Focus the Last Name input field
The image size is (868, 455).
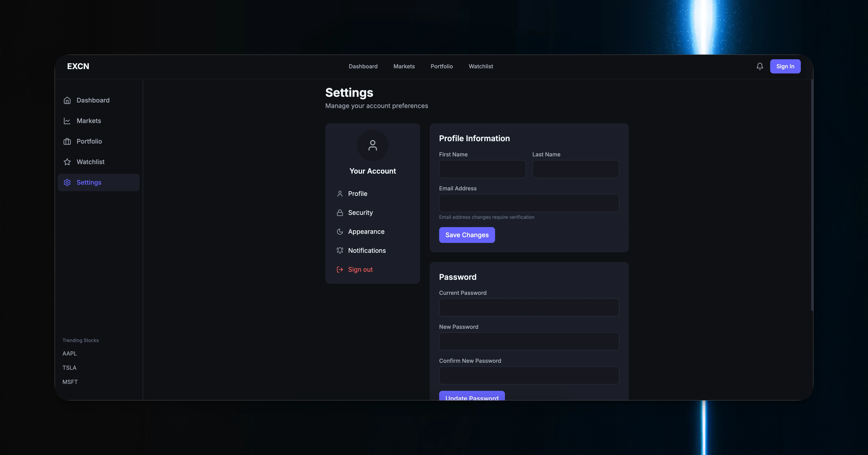pyautogui.click(x=576, y=169)
